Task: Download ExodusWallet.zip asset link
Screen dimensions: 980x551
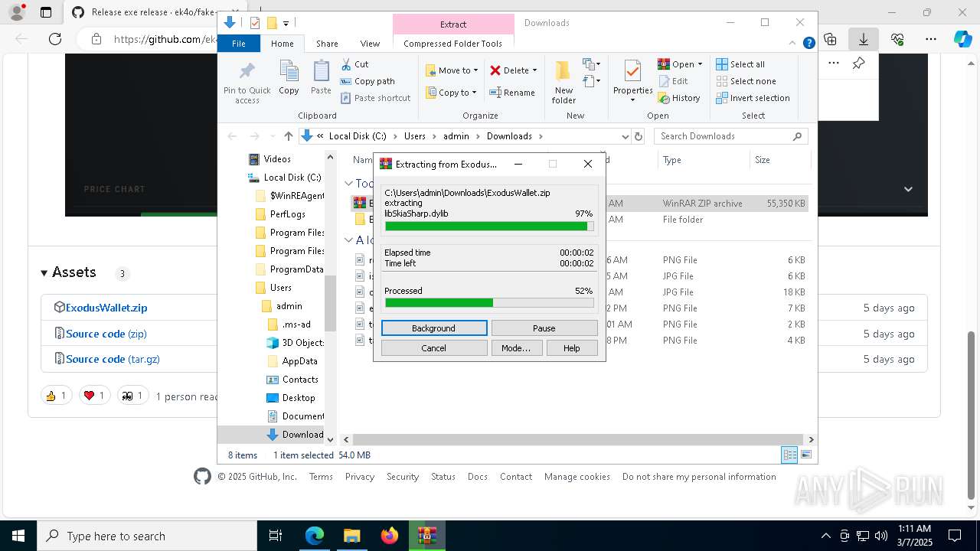Action: [x=106, y=308]
